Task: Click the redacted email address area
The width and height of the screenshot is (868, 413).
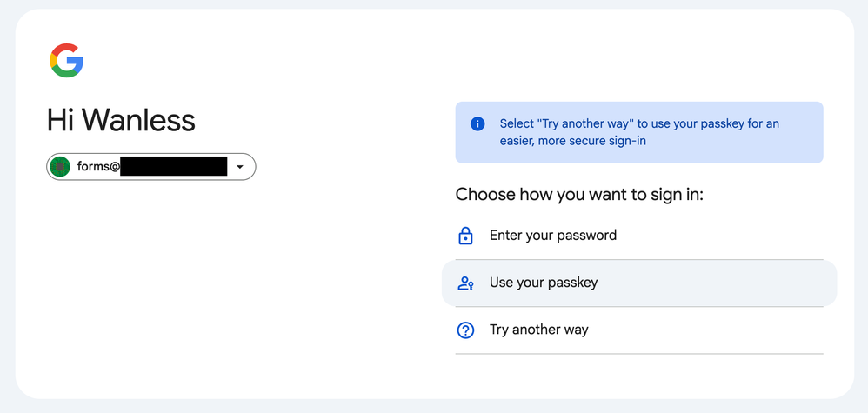Action: coord(173,167)
